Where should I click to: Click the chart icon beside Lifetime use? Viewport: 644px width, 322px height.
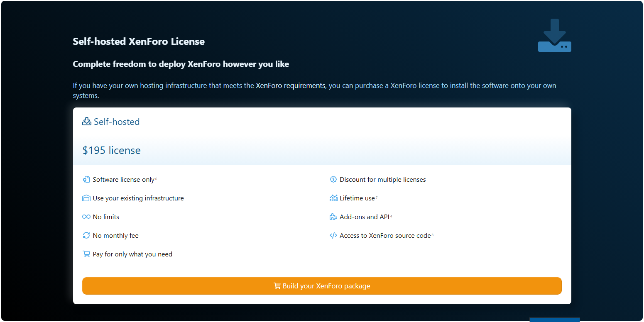click(333, 198)
